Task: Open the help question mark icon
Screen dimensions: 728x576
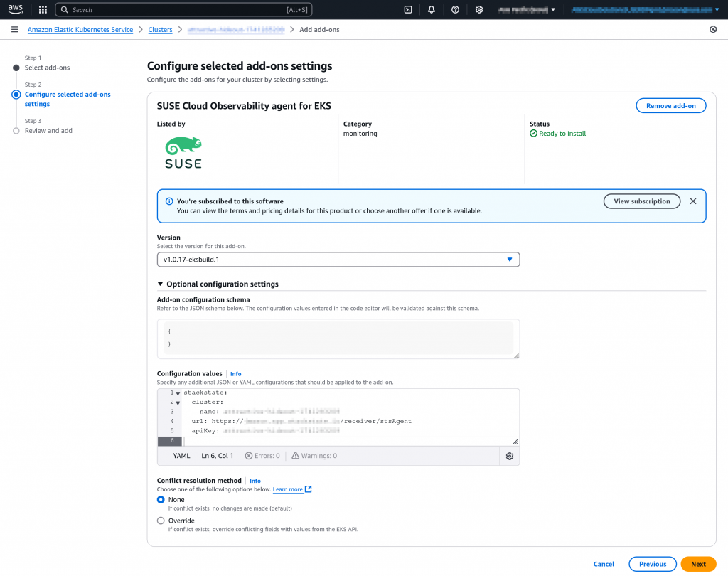Action: pos(455,10)
